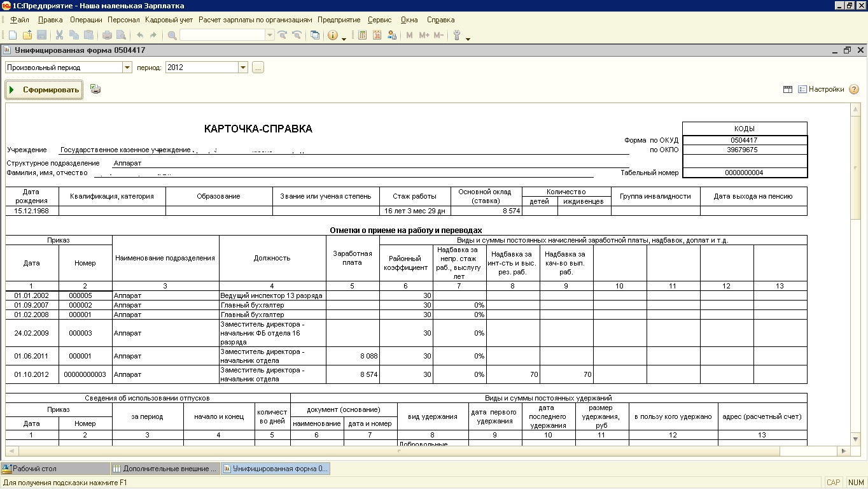Expand the period 2012 dropdown
868x489 pixels.
243,67
